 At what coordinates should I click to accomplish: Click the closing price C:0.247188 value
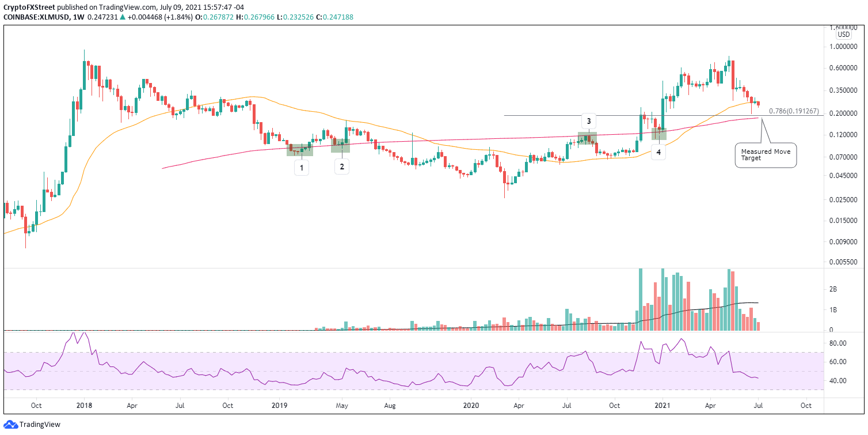click(334, 17)
